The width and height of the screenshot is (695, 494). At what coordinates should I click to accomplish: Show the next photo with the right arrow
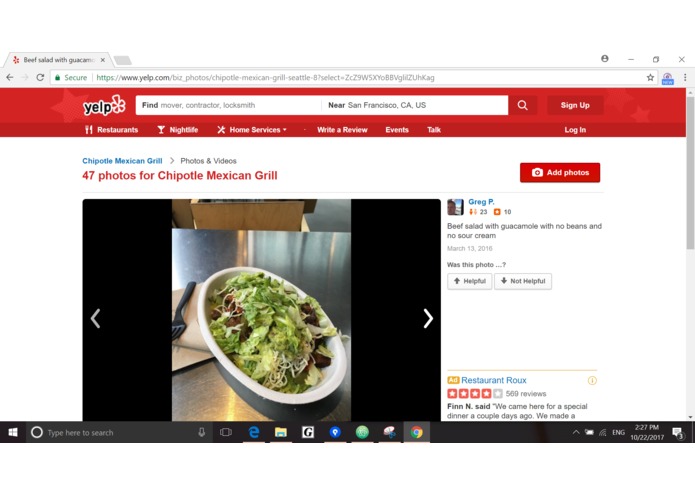tap(428, 319)
